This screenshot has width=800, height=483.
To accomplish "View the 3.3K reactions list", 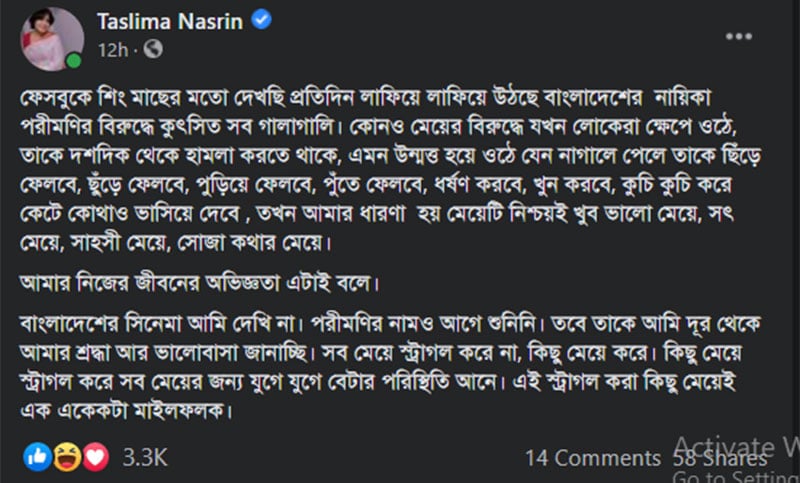I will [x=145, y=458].
